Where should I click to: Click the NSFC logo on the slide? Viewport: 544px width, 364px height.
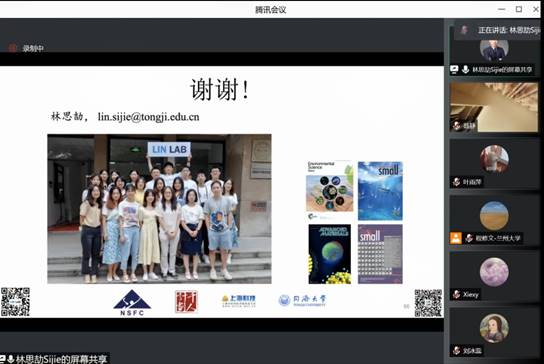point(132,303)
